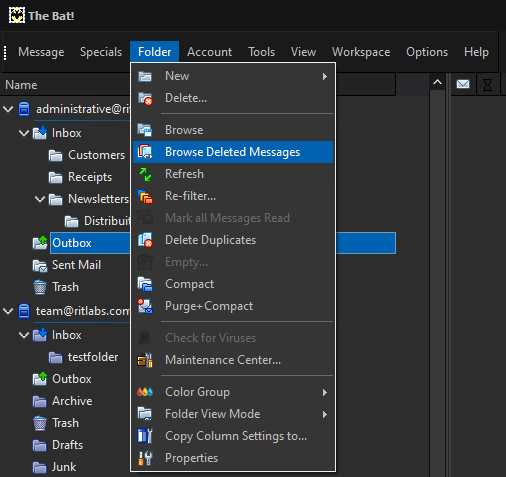The height and width of the screenshot is (477, 506).
Task: Open the Folder View Mode submenu arrow
Action: (325, 414)
